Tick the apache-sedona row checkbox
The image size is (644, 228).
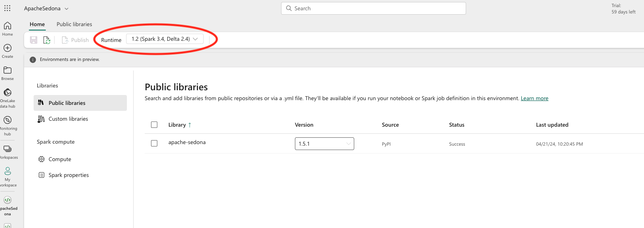(154, 143)
